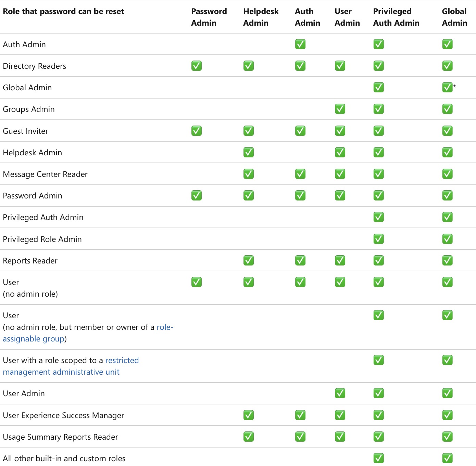Open the role-assignable group link
The height and width of the screenshot is (466, 476).
88,333
